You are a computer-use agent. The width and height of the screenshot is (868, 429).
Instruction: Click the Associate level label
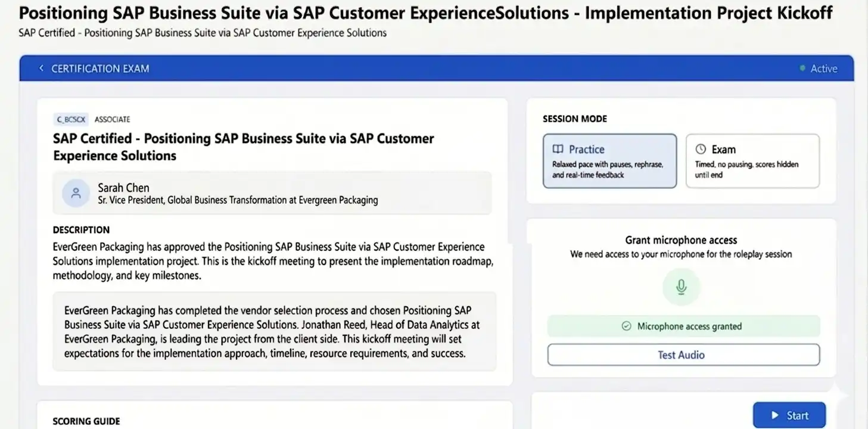(x=112, y=119)
